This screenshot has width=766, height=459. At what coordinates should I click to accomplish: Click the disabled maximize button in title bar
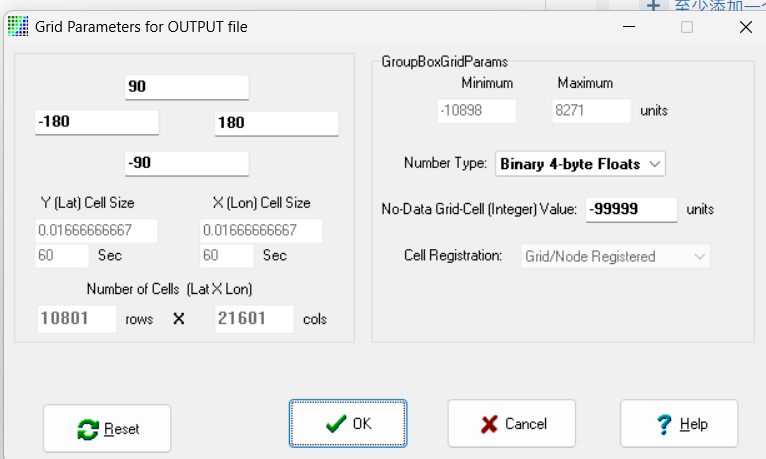pyautogui.click(x=687, y=27)
